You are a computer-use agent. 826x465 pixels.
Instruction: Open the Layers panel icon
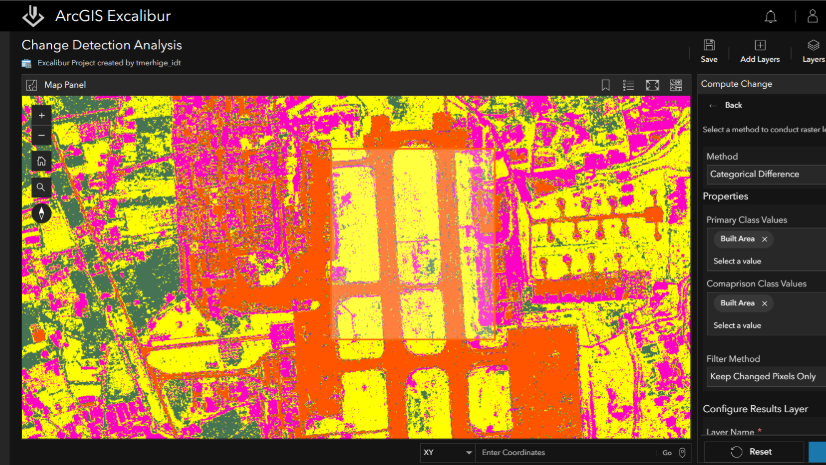[813, 45]
